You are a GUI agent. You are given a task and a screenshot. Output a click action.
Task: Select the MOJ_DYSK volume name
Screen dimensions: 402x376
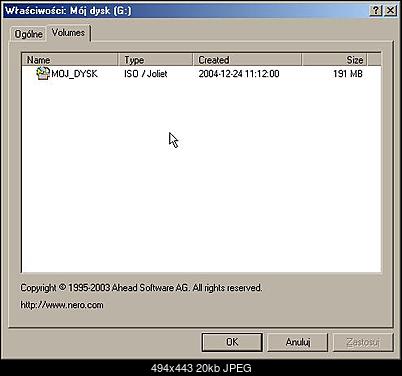coord(74,74)
